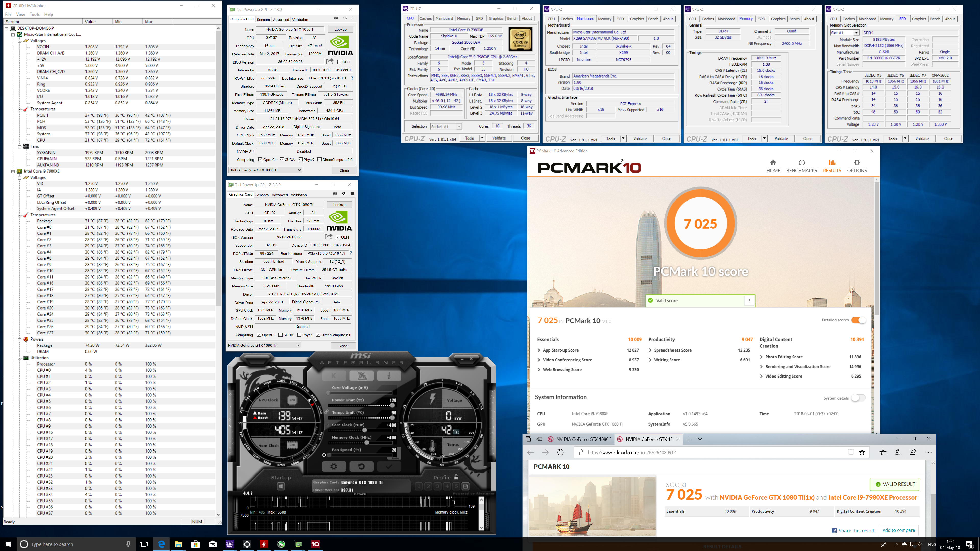Viewport: 980px width, 551px height.
Task: Click Add to compare button in Edge
Action: [x=899, y=530]
